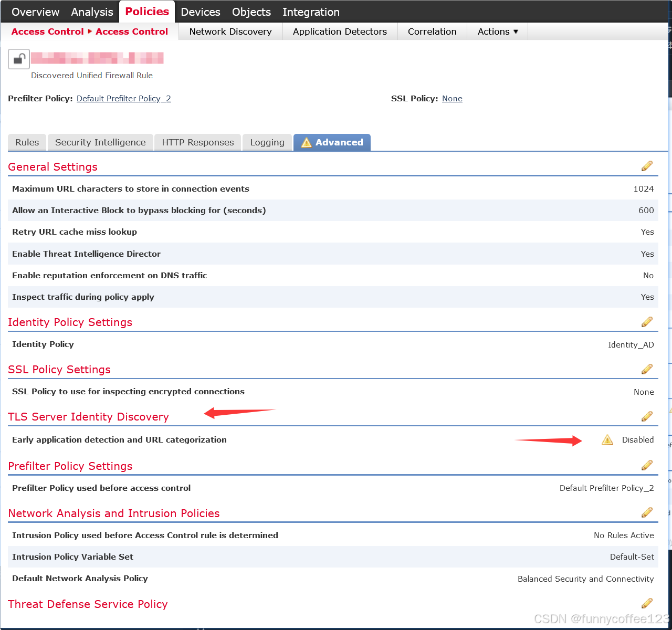Edit Prefilter Policy Settings pencil icon
Screen dimensions: 672x630
point(647,465)
